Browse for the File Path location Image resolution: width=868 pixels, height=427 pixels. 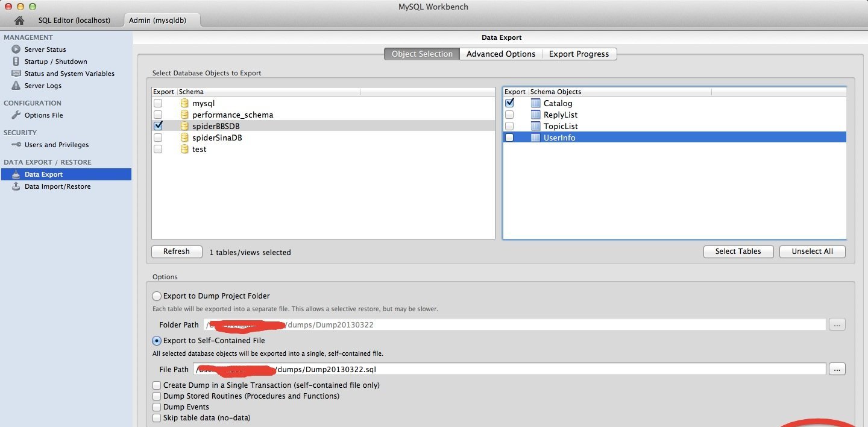pyautogui.click(x=837, y=369)
